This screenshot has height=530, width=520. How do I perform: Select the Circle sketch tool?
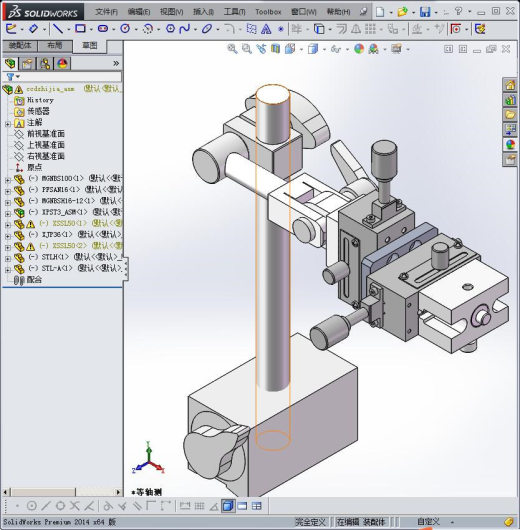pos(125,29)
